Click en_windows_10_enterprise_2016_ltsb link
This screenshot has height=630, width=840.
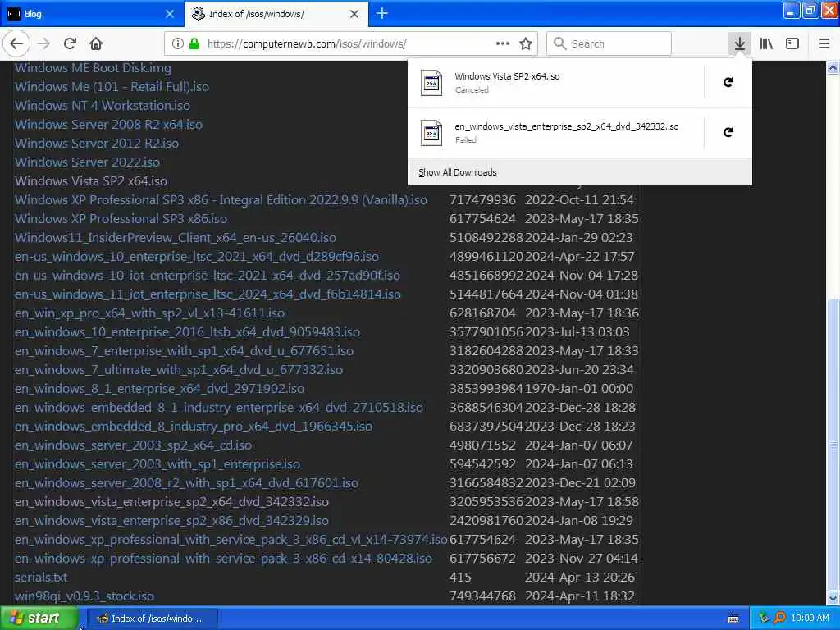pyautogui.click(x=187, y=332)
